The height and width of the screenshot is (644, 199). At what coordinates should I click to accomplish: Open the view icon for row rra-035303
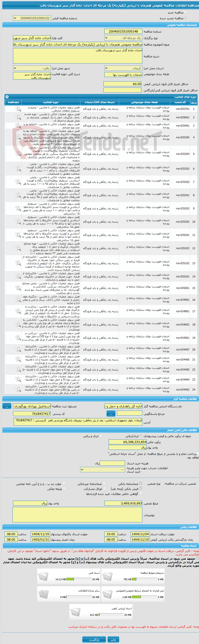pos(18,169)
